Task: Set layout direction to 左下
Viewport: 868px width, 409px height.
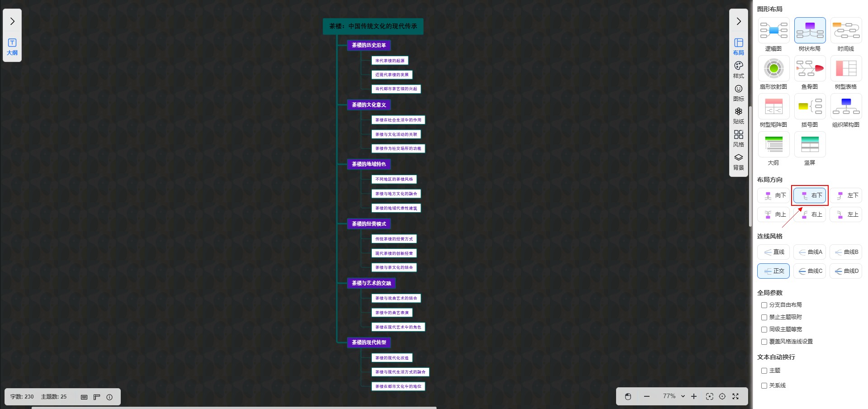Action: [846, 195]
